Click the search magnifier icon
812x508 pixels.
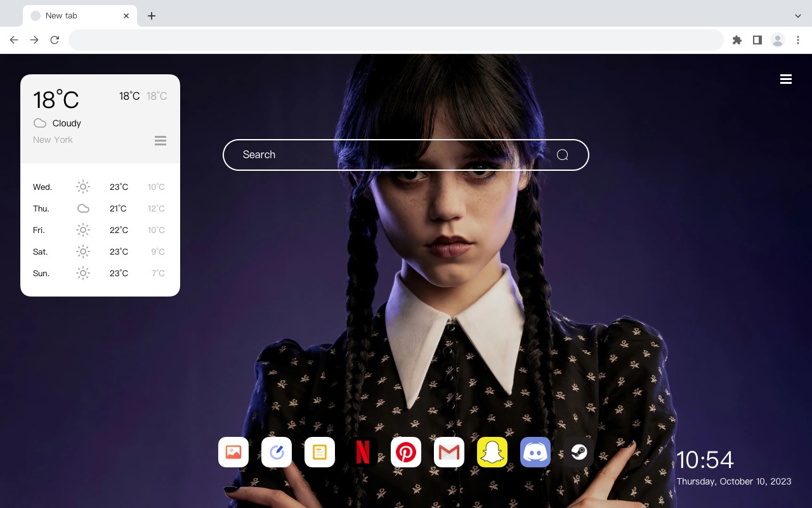tap(563, 155)
